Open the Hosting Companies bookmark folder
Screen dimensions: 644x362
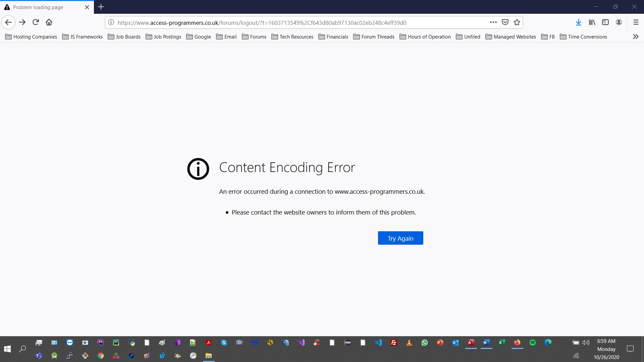pyautogui.click(x=31, y=37)
